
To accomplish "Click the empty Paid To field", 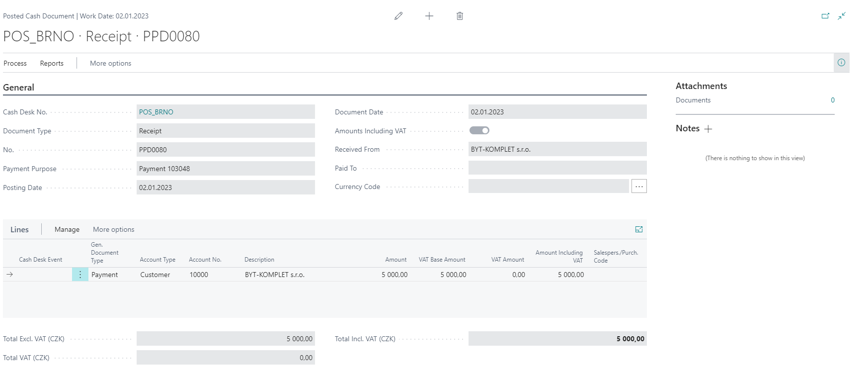I will pyautogui.click(x=557, y=168).
